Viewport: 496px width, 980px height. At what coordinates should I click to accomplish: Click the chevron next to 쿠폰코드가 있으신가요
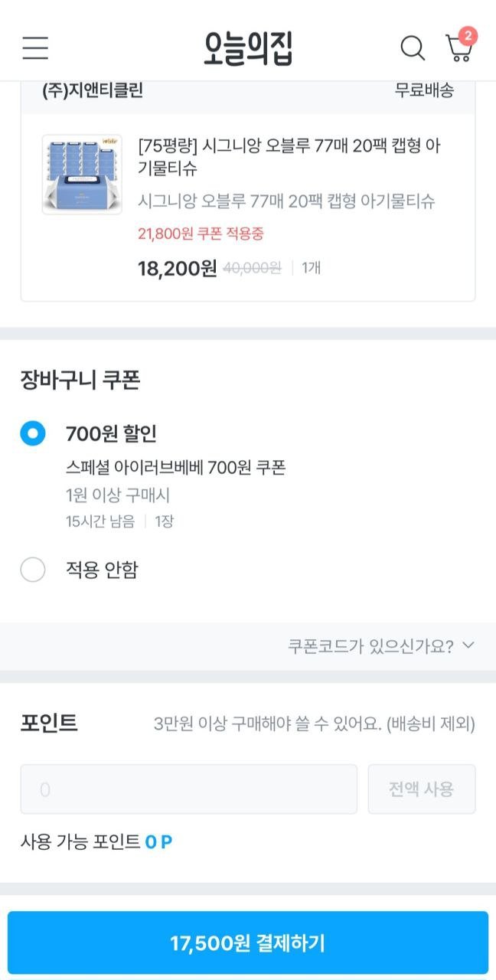pos(468,645)
